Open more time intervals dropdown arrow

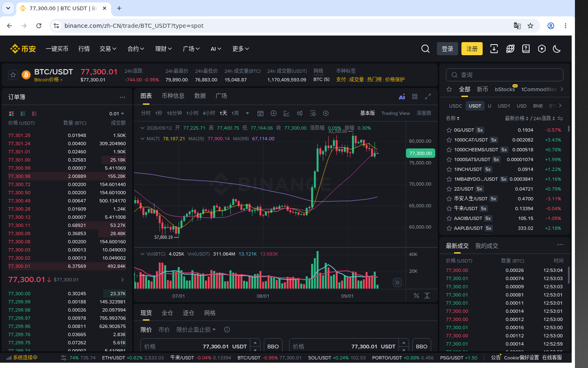tap(247, 113)
